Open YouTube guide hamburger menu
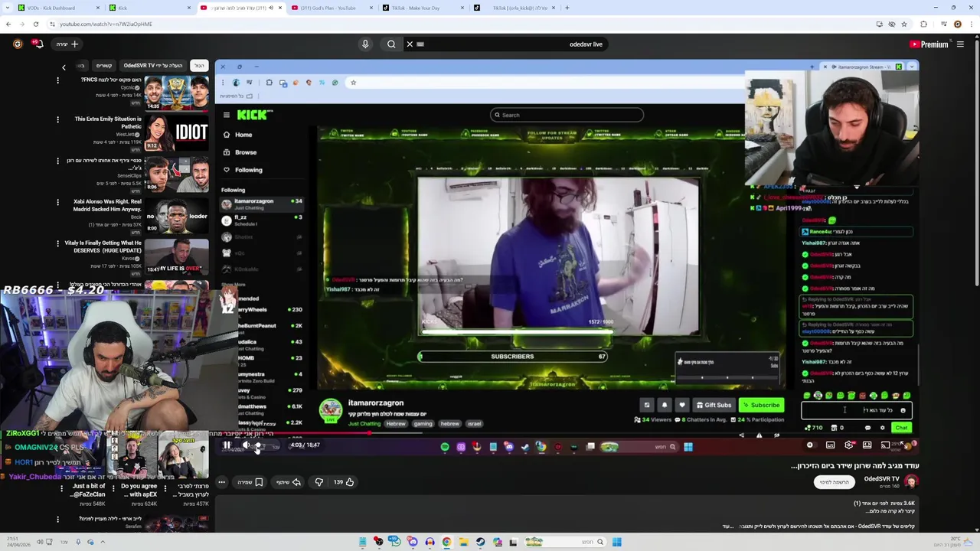 (960, 44)
